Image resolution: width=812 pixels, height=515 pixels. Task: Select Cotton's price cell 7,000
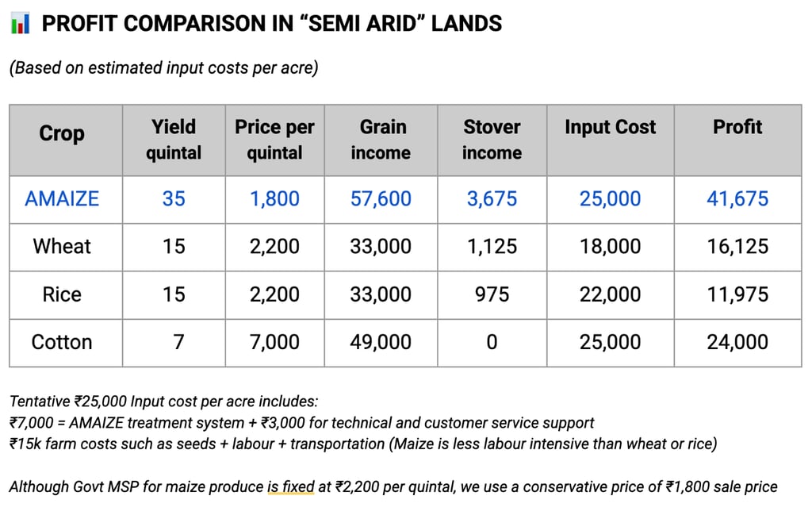pos(274,342)
